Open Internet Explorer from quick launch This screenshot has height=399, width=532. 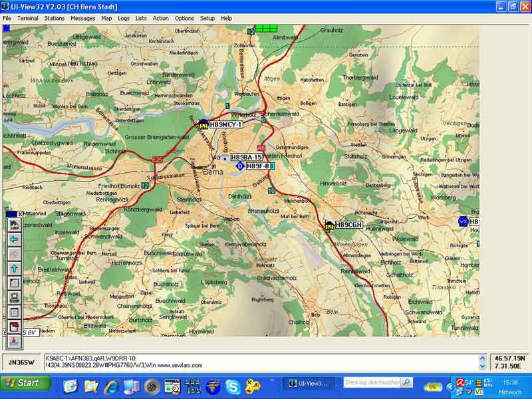click(111, 386)
